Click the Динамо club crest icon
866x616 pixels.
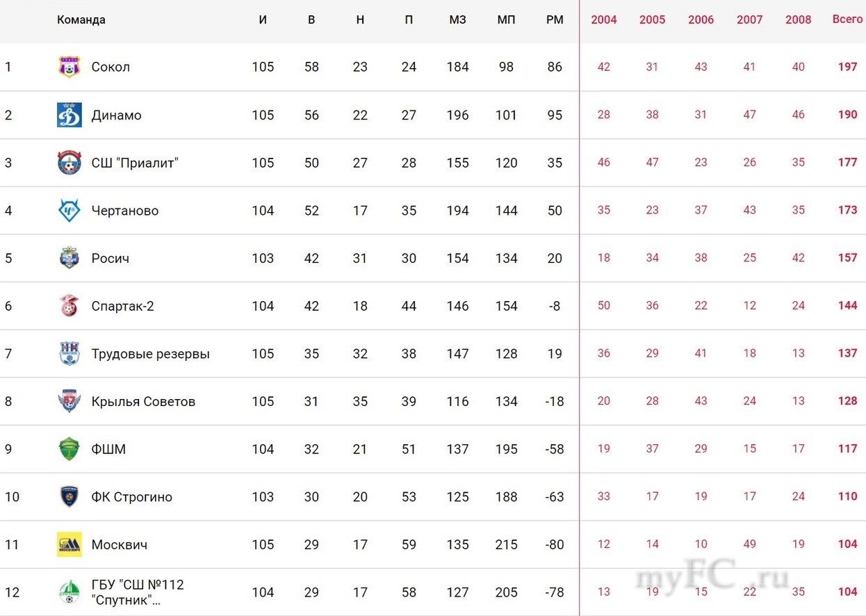click(x=69, y=115)
